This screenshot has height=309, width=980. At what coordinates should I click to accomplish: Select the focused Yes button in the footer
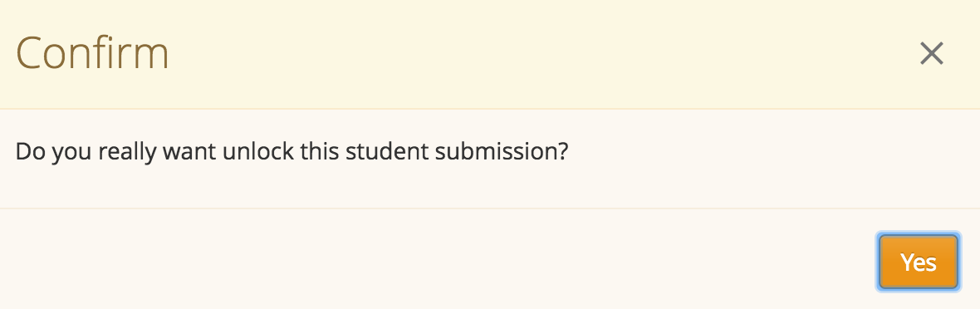click(x=918, y=262)
